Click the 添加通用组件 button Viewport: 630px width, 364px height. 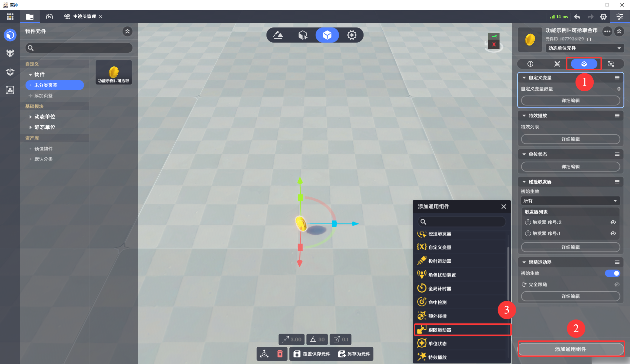(x=570, y=349)
